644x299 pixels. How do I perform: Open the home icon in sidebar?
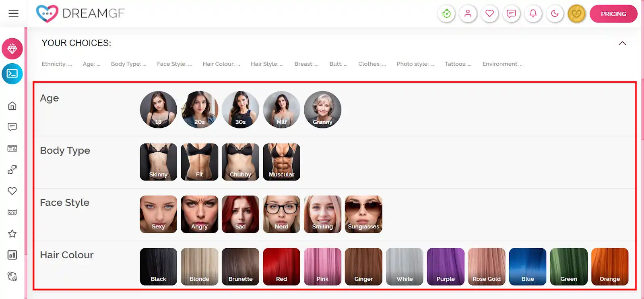click(12, 106)
